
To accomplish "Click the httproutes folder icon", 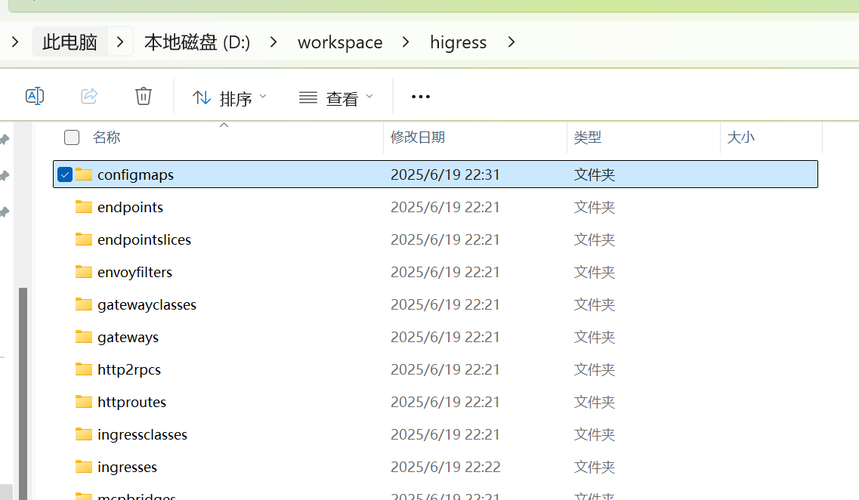I will point(84,401).
